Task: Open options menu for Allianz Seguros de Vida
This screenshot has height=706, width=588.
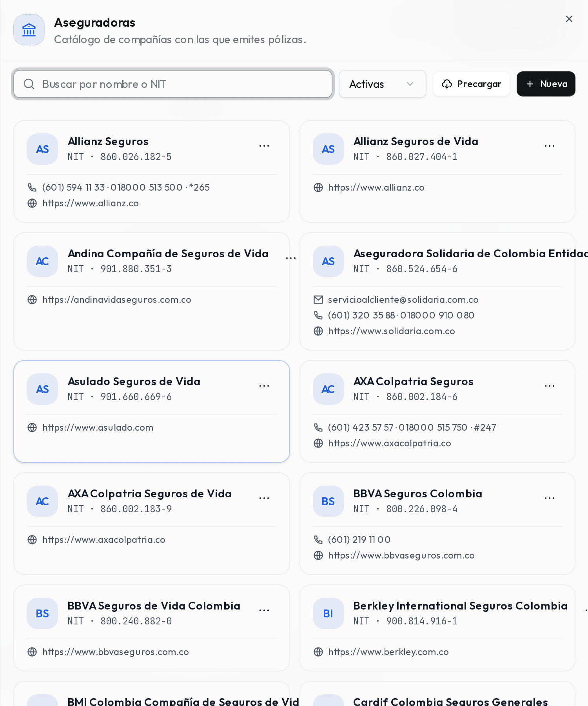Action: tap(550, 146)
